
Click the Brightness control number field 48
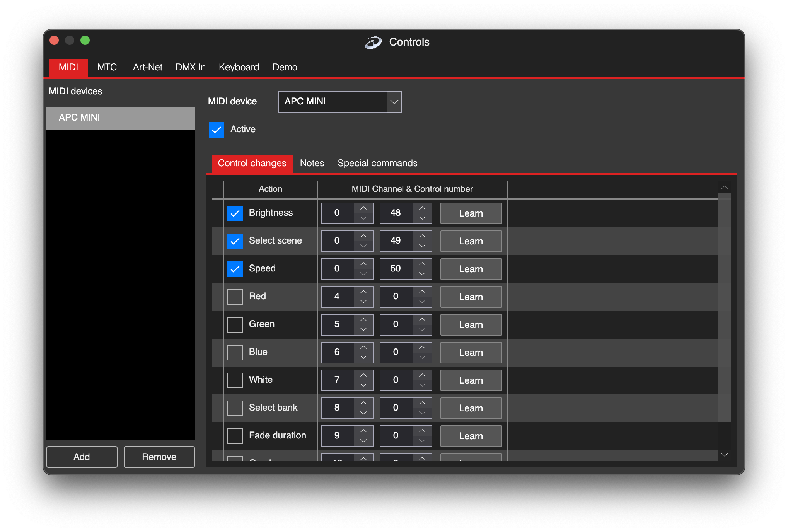coord(396,213)
